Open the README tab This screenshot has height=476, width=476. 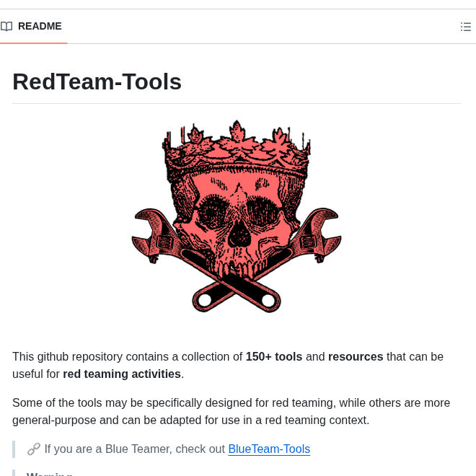[32, 27]
